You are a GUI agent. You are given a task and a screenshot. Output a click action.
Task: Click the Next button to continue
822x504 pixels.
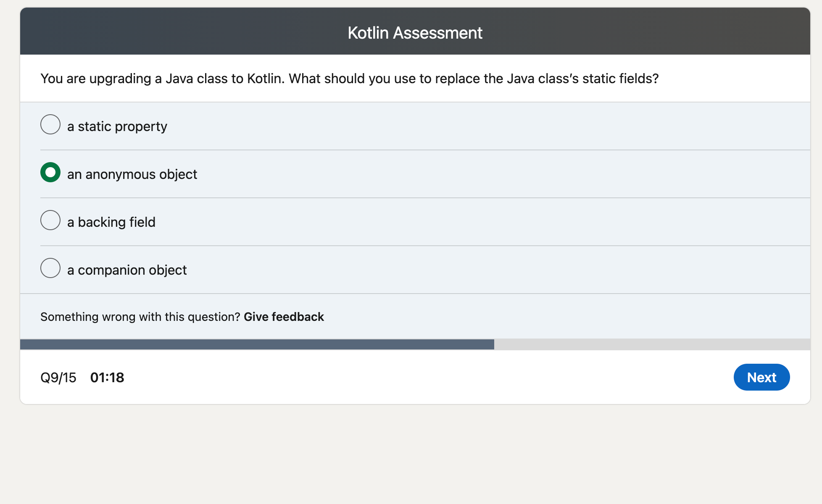[761, 377]
